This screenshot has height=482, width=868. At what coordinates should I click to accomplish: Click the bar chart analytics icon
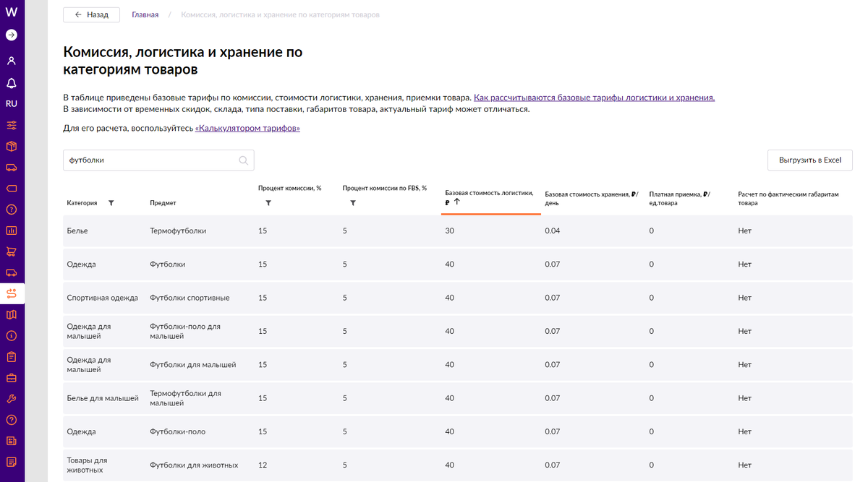pos(12,231)
